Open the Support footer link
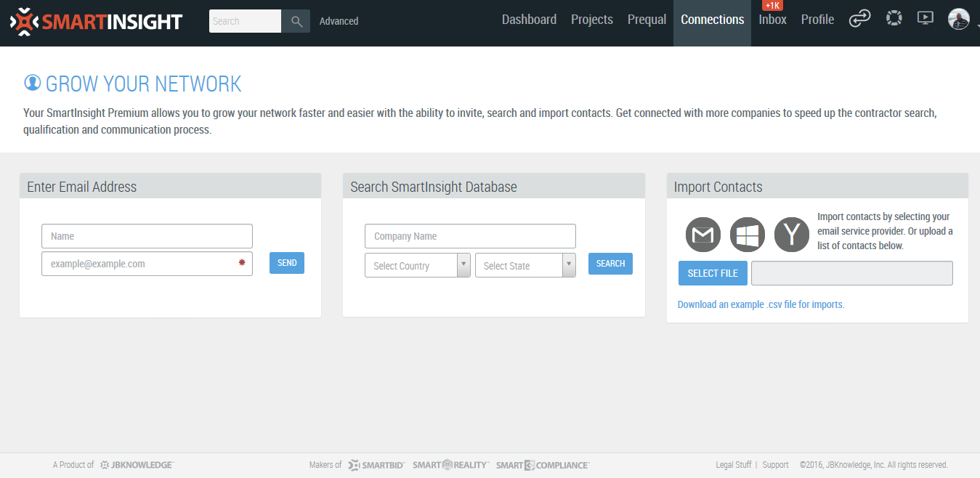Viewport: 980px width, 478px height. [x=775, y=465]
